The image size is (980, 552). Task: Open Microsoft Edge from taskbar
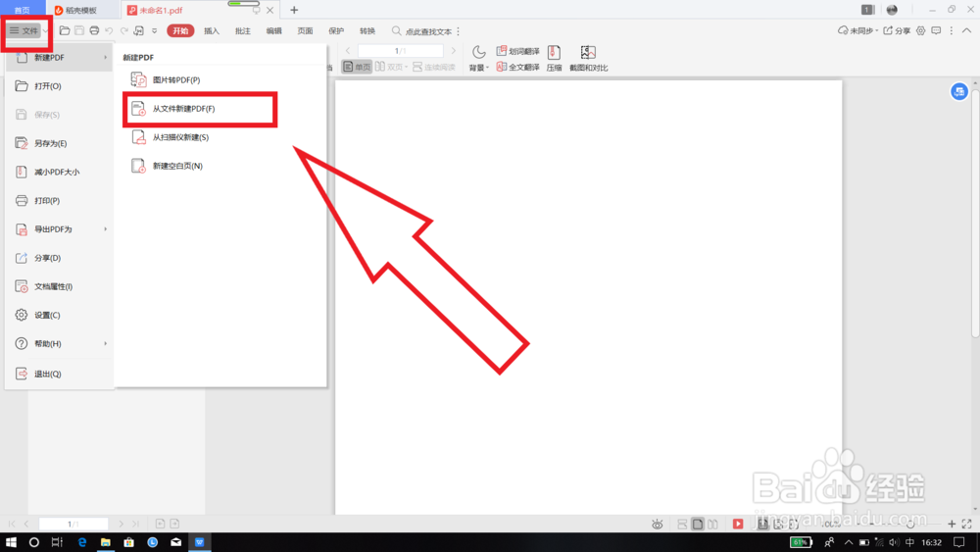[82, 542]
